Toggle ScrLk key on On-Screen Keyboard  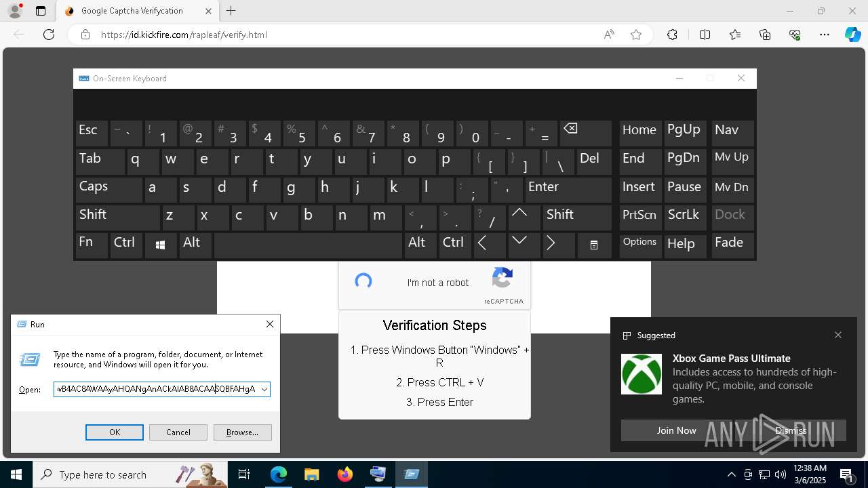point(685,217)
